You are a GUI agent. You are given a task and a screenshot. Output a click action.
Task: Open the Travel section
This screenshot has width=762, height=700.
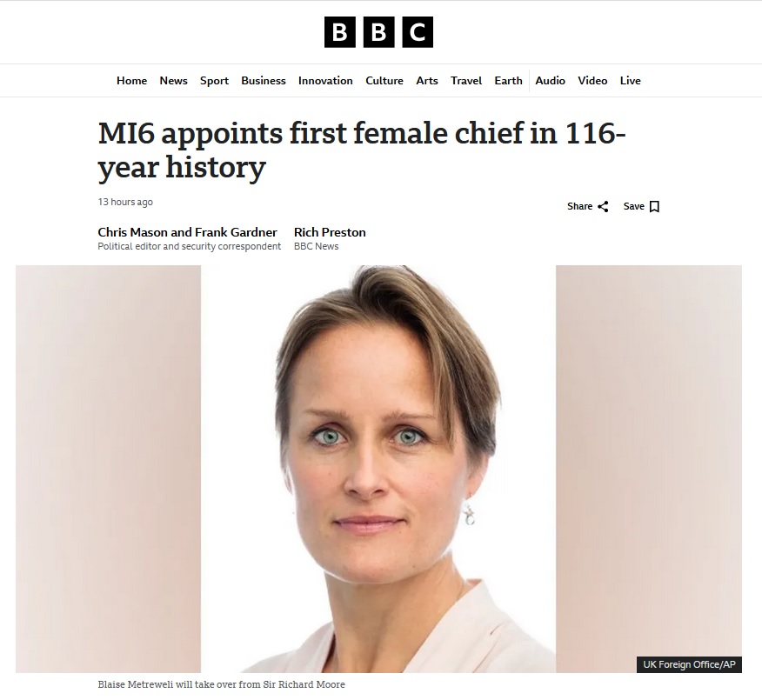click(x=466, y=81)
